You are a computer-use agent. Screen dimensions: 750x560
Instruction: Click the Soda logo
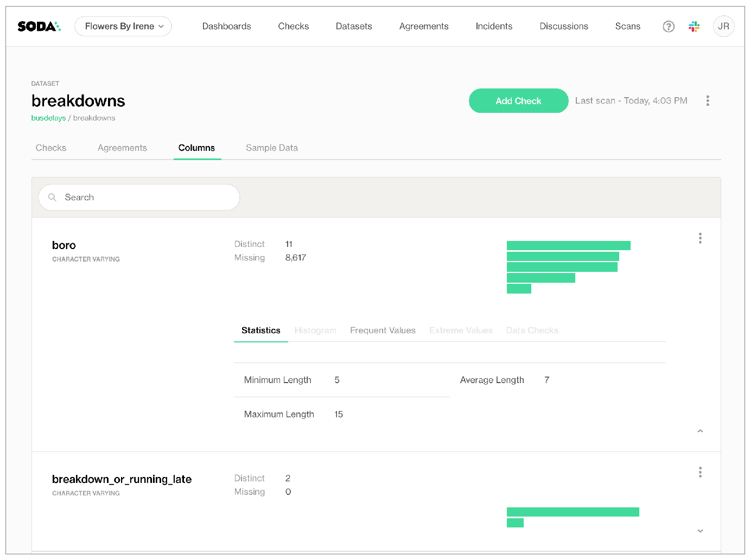pos(39,26)
